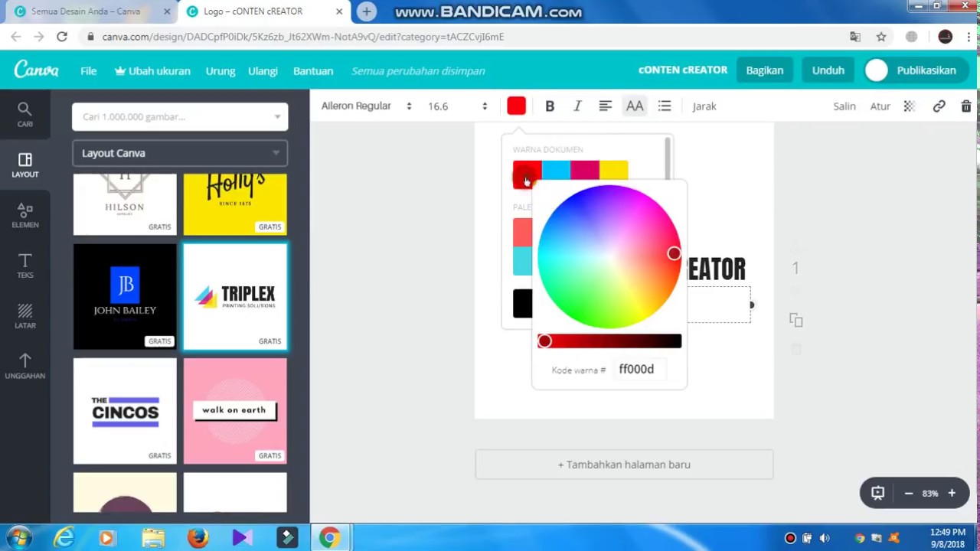
Task: Open the Ubah ukuran resize menu
Action: click(152, 70)
